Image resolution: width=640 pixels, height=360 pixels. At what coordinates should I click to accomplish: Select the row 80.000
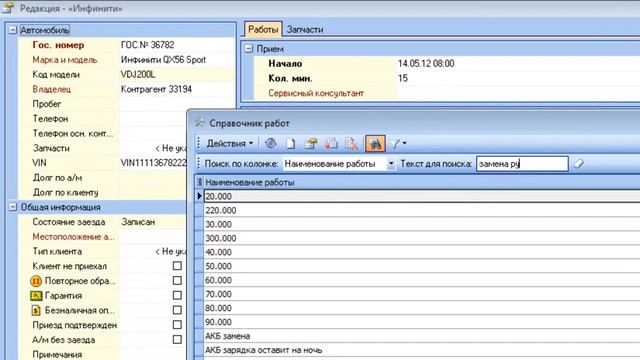tap(422, 308)
